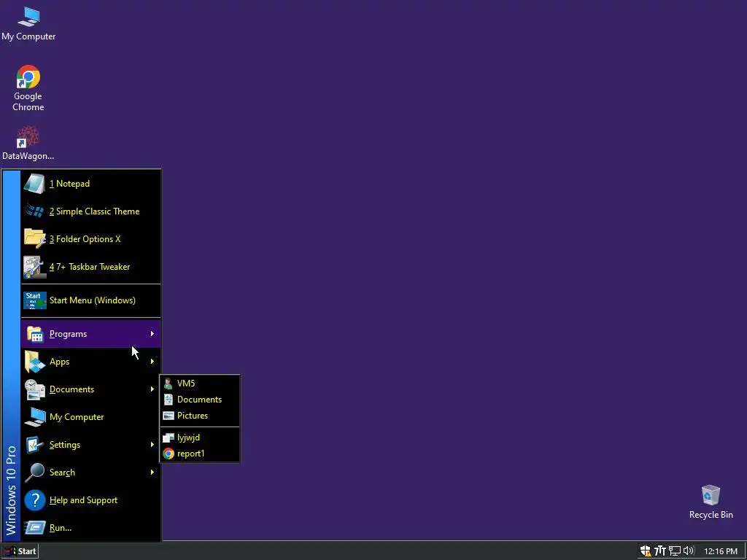The height and width of the screenshot is (560, 747).
Task: Select Documents in the flyout next to VM5
Action: 200,400
